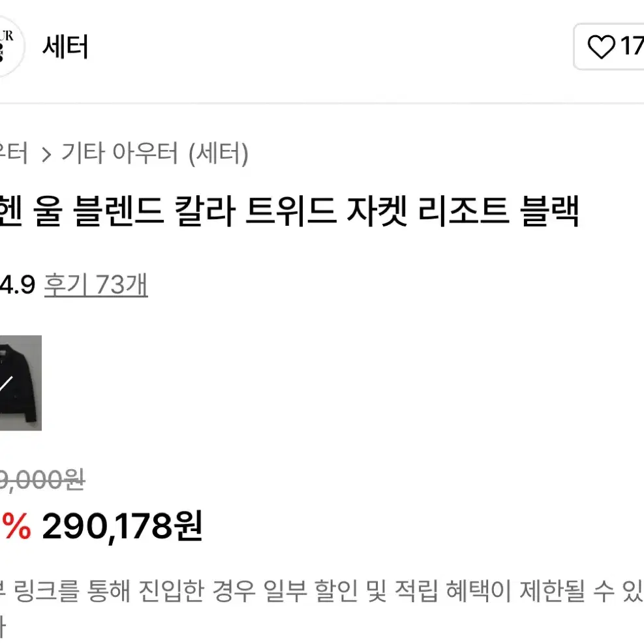Tap the heart wishlist icon
The height and width of the screenshot is (644, 644).
click(x=602, y=46)
